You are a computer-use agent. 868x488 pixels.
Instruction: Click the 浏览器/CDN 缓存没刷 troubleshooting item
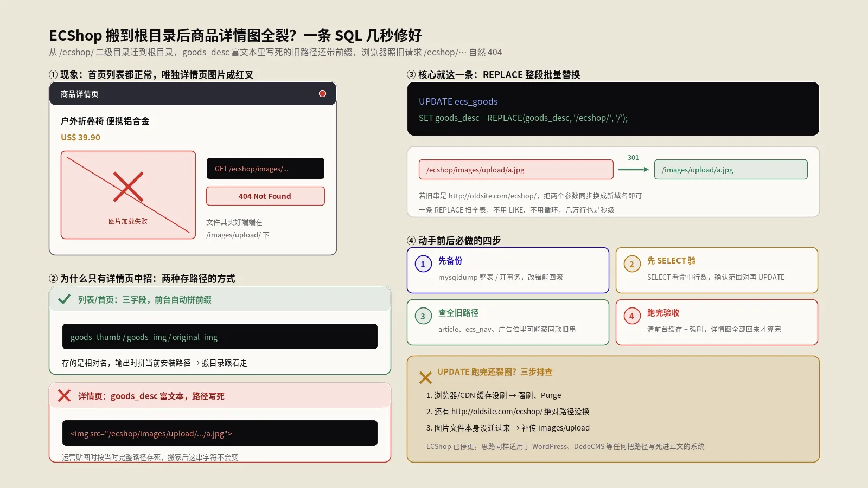pyautogui.click(x=494, y=395)
